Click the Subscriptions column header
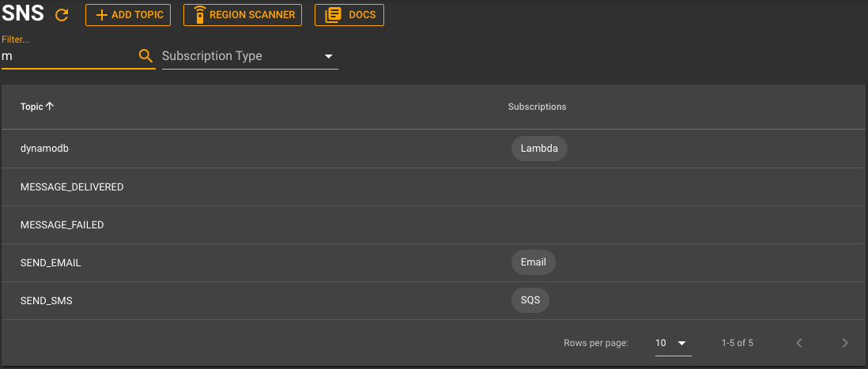The width and height of the screenshot is (868, 369). 537,107
